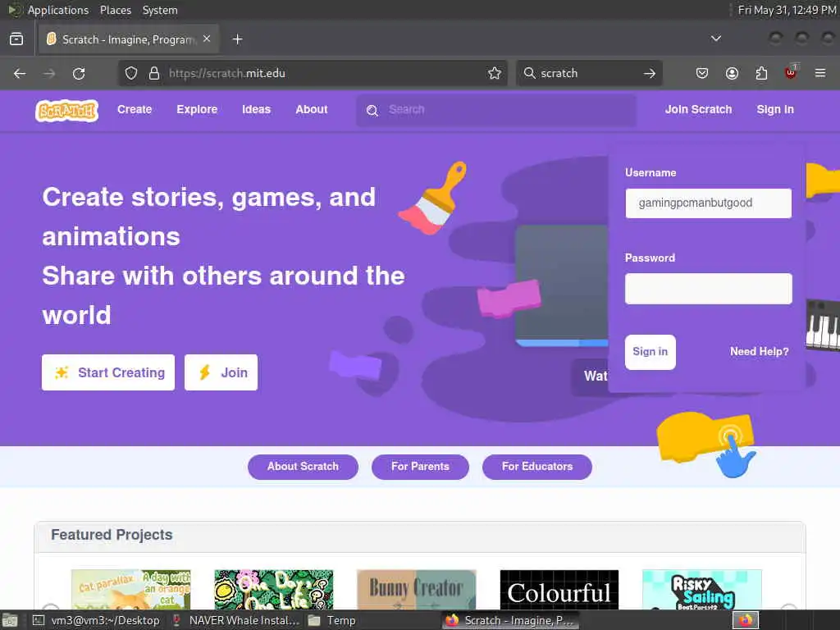This screenshot has width=840, height=630.
Task: Open the Bunny Creator project thumbnail
Action: tap(416, 589)
